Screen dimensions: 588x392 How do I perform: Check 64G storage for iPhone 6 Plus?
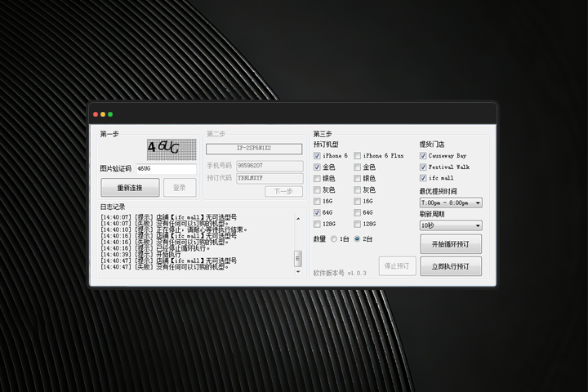pos(358,212)
